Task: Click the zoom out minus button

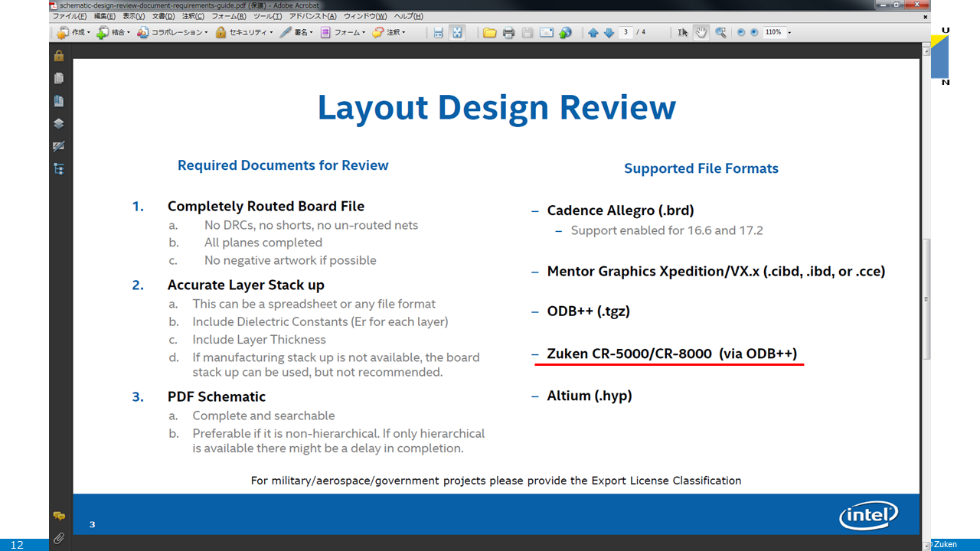Action: click(741, 33)
